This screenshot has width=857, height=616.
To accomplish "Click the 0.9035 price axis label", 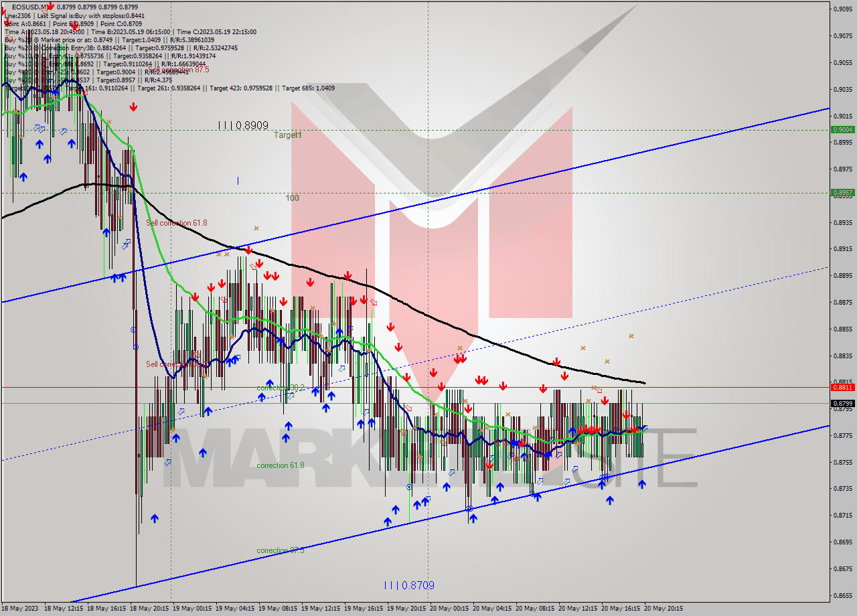I will 842,89.
